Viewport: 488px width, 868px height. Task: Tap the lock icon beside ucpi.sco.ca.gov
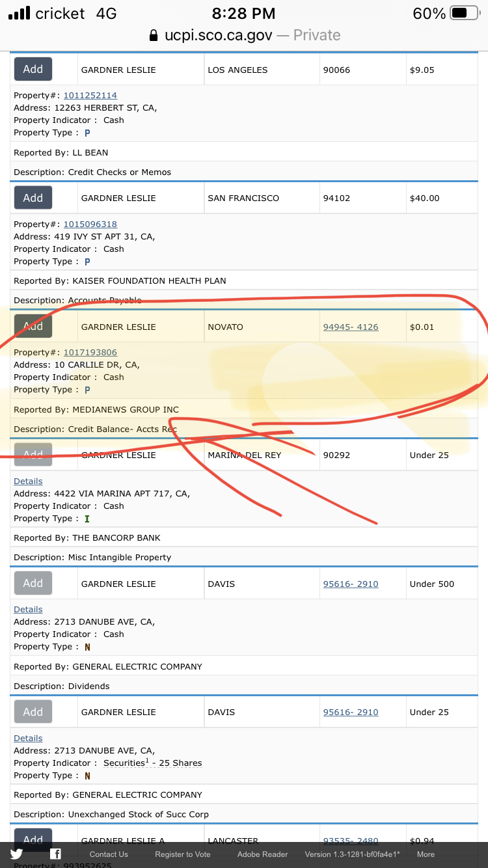(154, 35)
